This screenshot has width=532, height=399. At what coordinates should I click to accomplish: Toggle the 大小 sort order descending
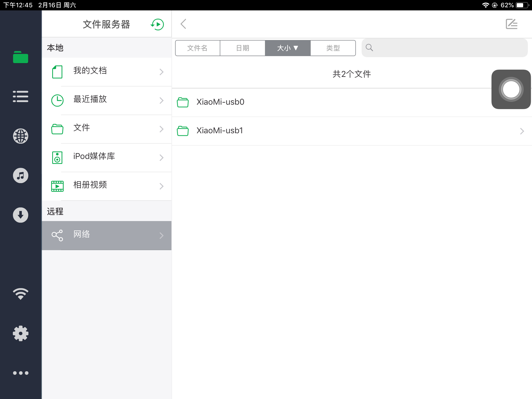pyautogui.click(x=287, y=48)
